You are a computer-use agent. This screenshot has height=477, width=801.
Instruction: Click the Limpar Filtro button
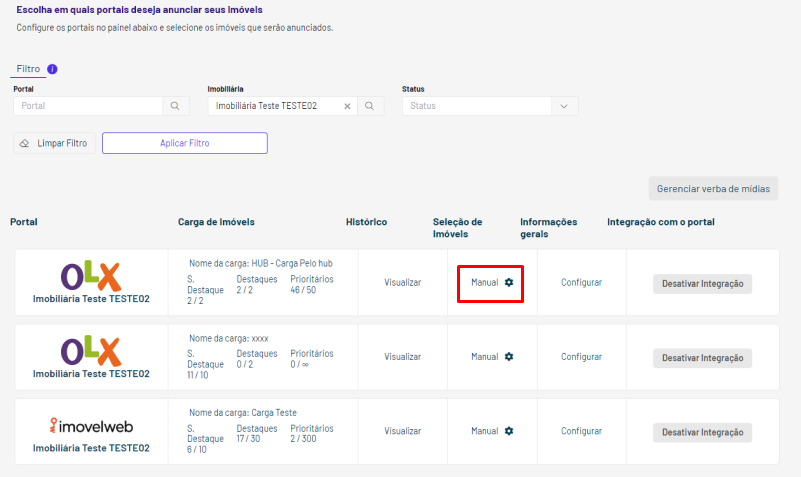54,144
